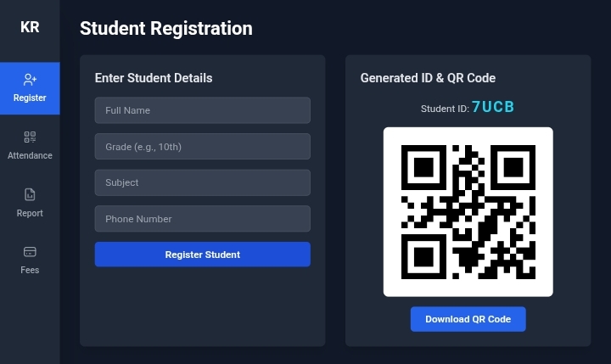Select the Subject text field
This screenshot has height=364, width=611.
[x=203, y=182]
